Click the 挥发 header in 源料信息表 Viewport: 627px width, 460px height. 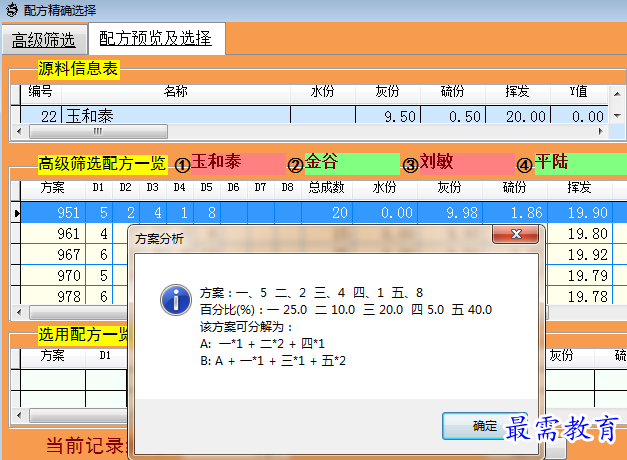click(x=517, y=92)
